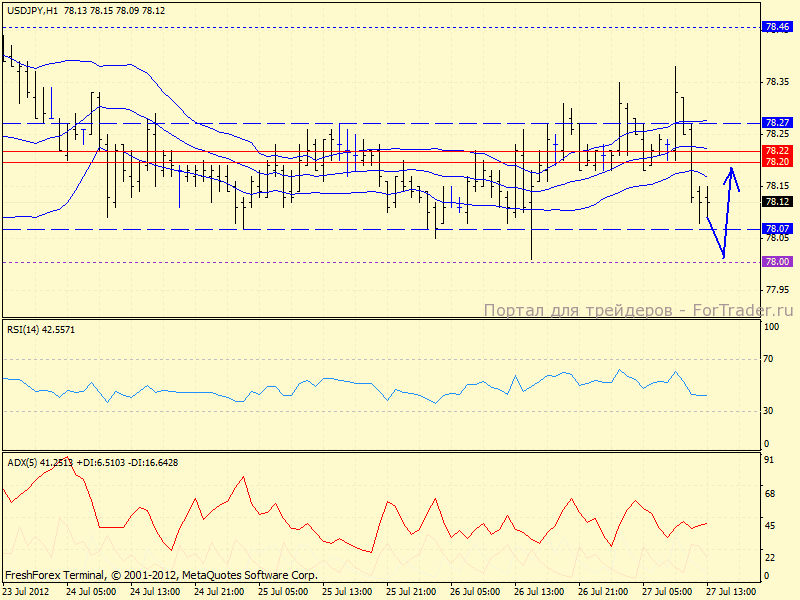Click the FreshForex Terminal copyright text
This screenshot has width=800, height=600.
click(161, 576)
